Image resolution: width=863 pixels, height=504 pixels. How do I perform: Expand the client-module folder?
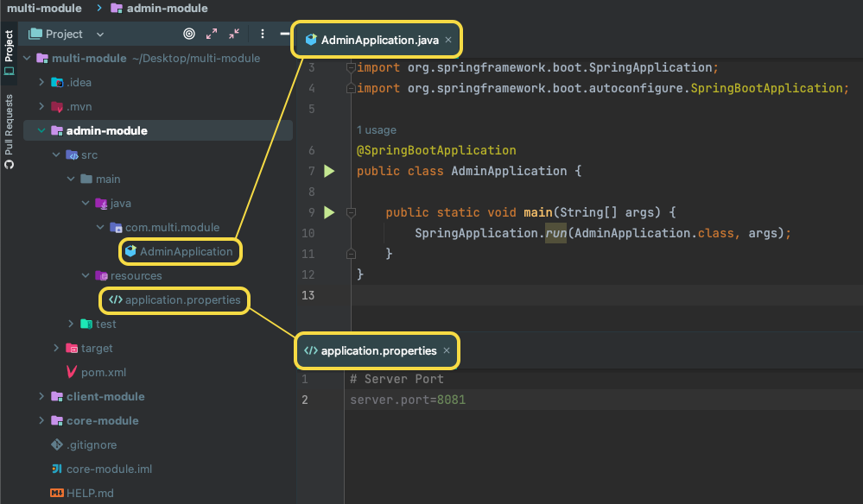41,397
